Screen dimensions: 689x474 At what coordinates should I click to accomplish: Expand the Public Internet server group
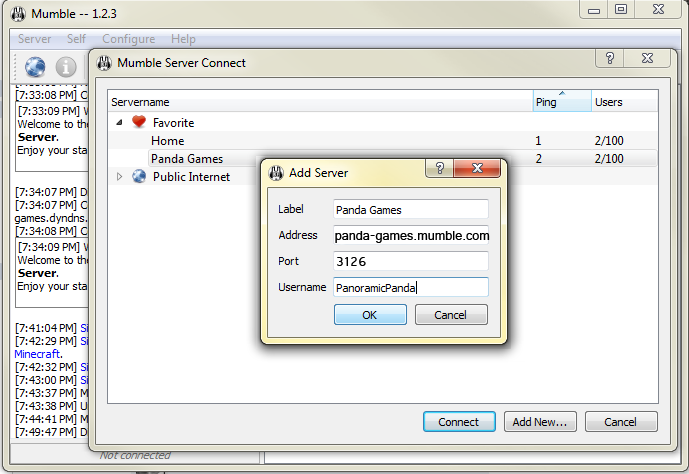point(119,177)
